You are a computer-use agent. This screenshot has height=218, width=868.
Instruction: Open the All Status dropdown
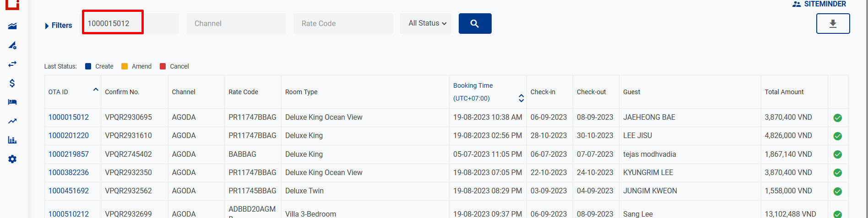pyautogui.click(x=426, y=23)
